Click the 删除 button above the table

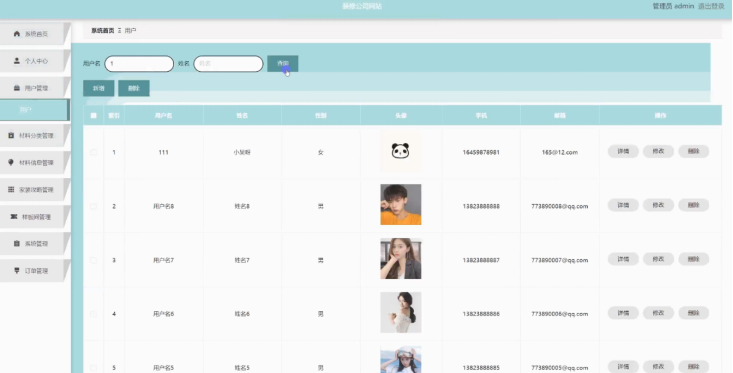point(134,88)
